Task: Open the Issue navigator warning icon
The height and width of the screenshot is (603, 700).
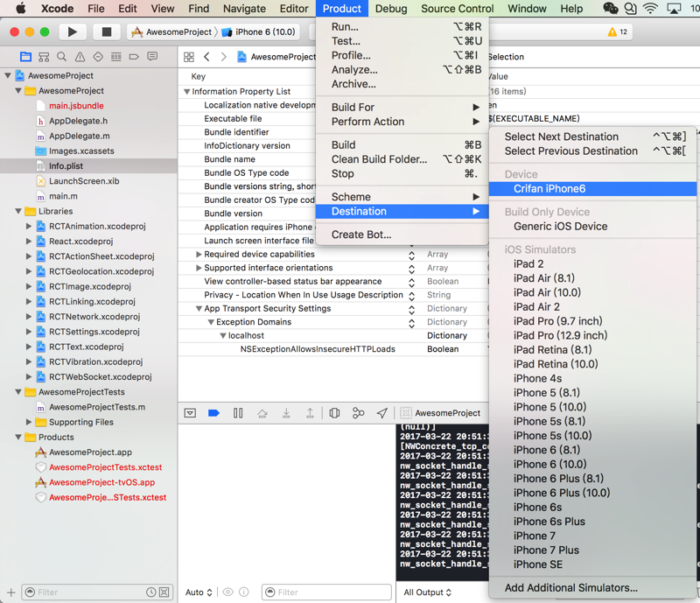Action: 80,57
